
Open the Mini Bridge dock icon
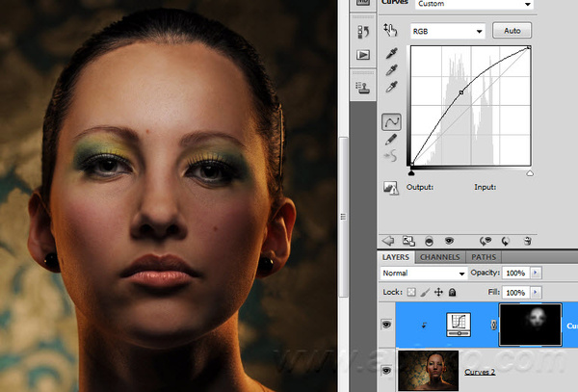pyautogui.click(x=363, y=2)
